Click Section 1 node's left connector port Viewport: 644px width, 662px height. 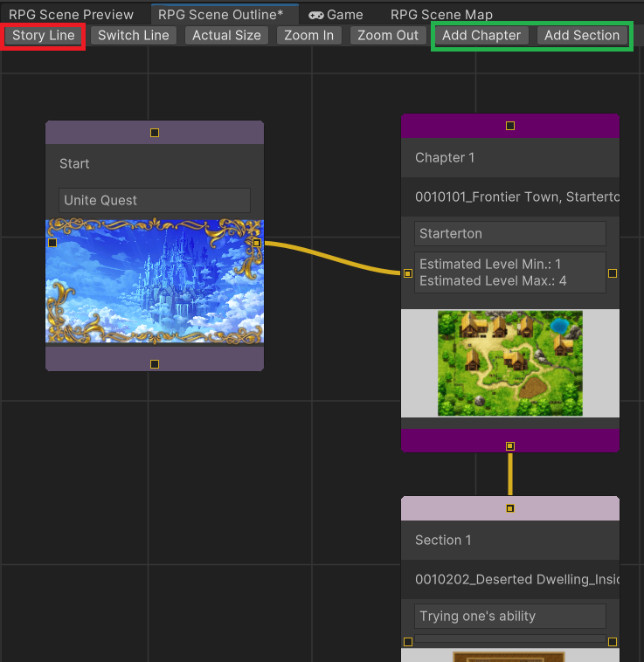[408, 642]
